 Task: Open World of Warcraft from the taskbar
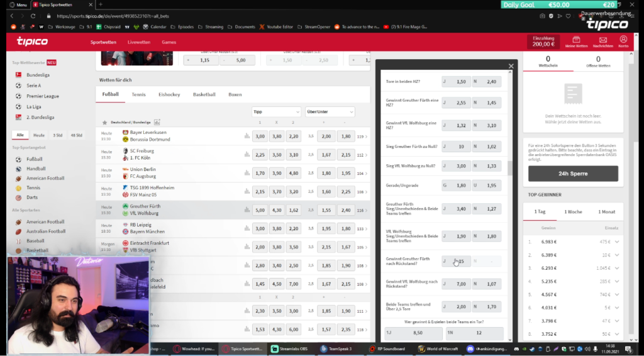[x=438, y=348]
